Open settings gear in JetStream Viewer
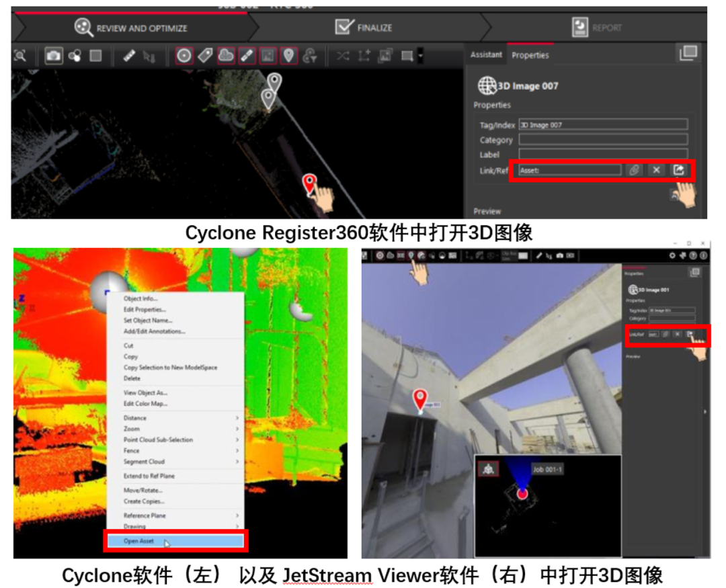Screen dimensions: 726x588 [672, 255]
